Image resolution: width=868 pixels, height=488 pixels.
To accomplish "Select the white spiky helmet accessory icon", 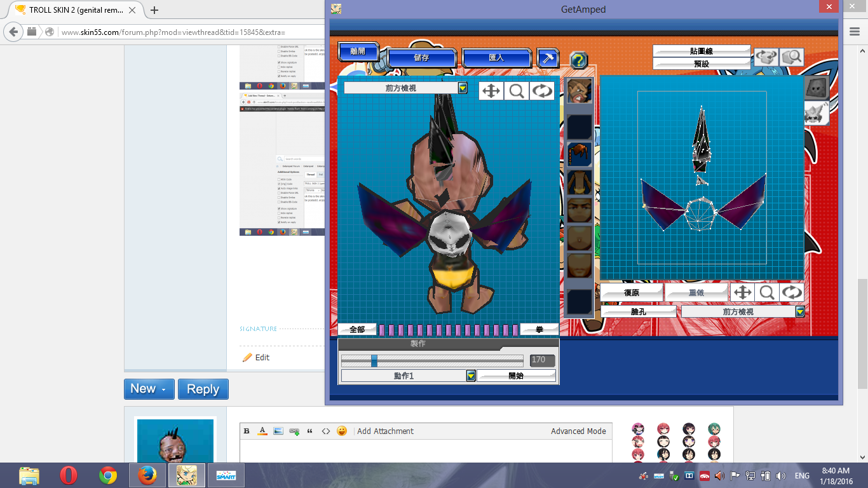I will (815, 113).
